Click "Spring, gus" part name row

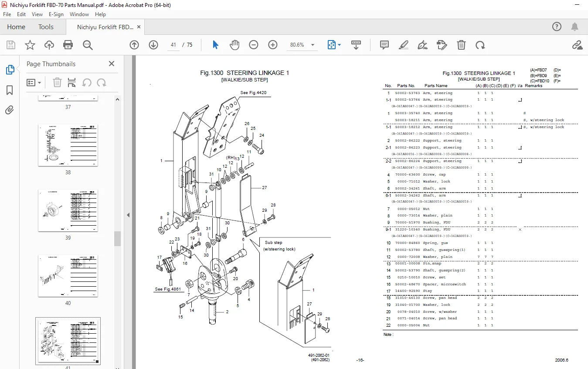[435, 243]
